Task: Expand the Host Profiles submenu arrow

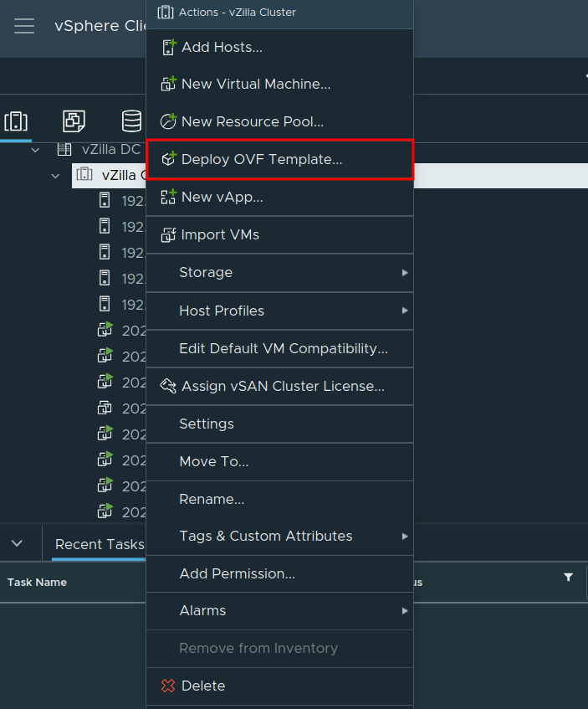Action: (405, 311)
